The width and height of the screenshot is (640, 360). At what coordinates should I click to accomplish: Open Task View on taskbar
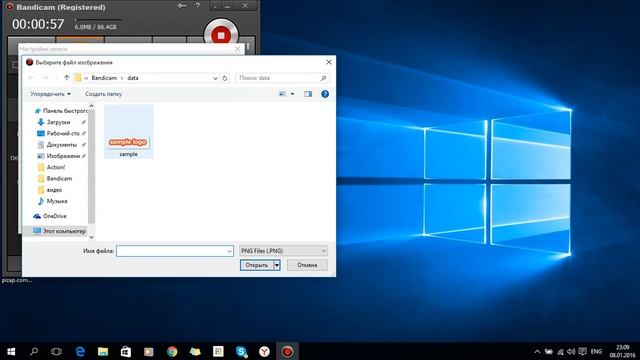point(56,351)
